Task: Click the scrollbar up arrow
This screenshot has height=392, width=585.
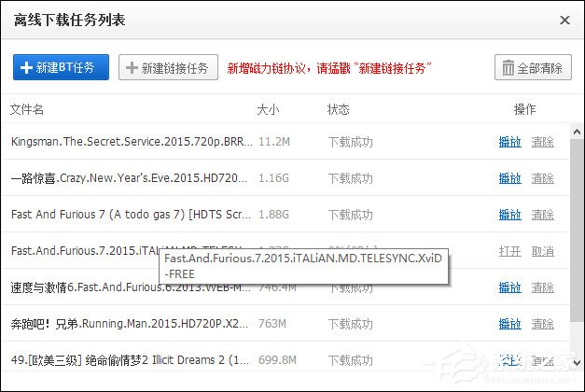Action: (x=577, y=132)
